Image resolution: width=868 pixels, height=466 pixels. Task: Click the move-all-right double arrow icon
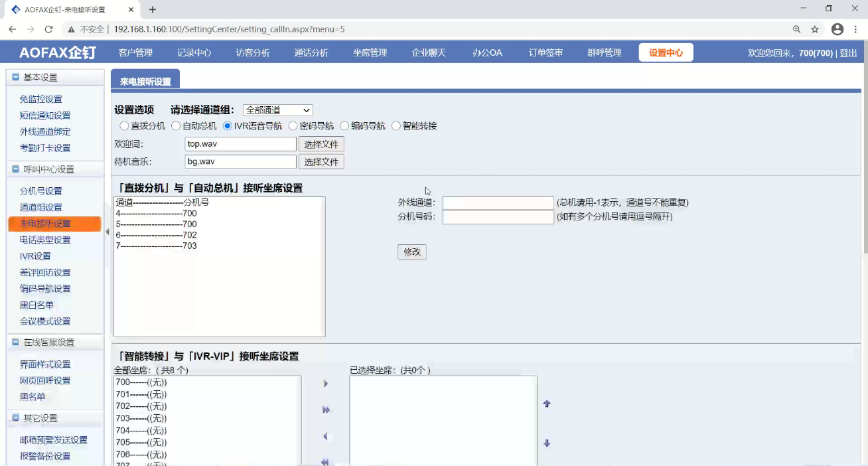point(326,410)
